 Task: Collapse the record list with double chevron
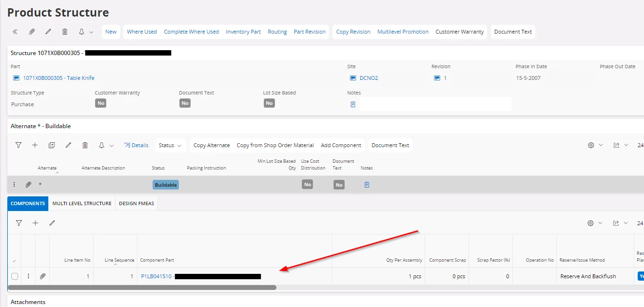[15, 32]
